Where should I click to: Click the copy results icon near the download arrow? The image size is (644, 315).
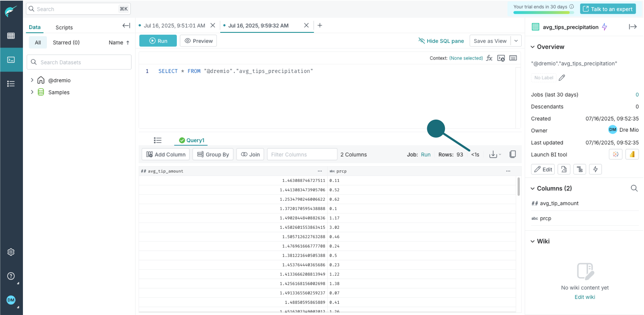click(512, 154)
